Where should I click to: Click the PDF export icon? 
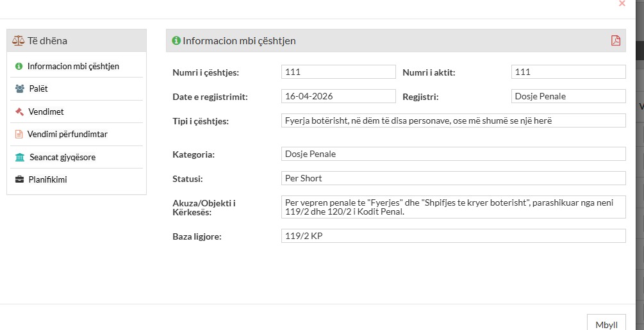click(616, 40)
